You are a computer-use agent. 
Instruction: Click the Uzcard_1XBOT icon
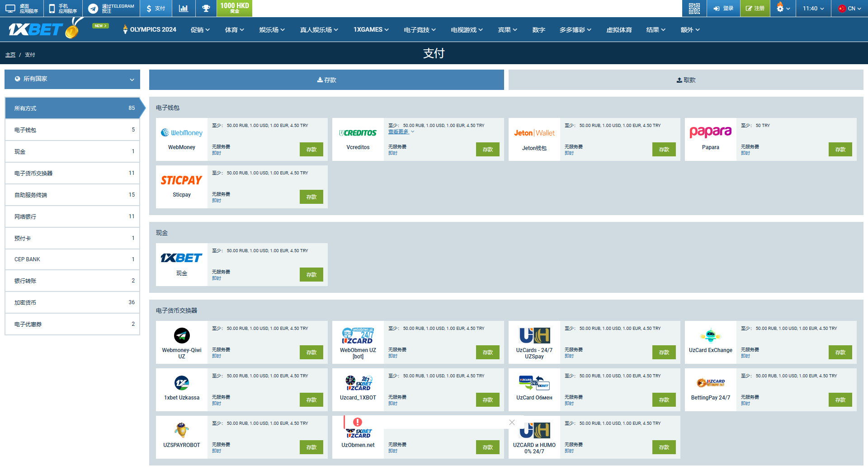coord(358,383)
